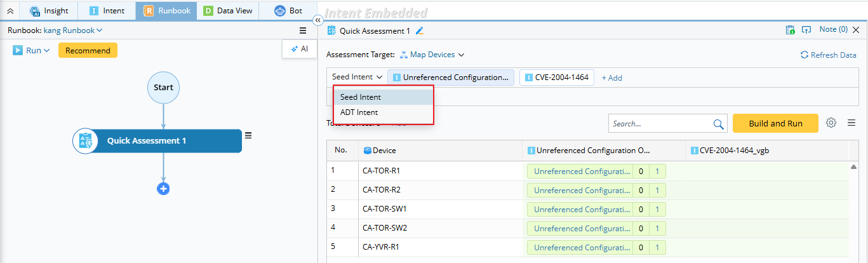Click the Refresh Data link
Viewport: 868px width, 263px height.
[829, 55]
